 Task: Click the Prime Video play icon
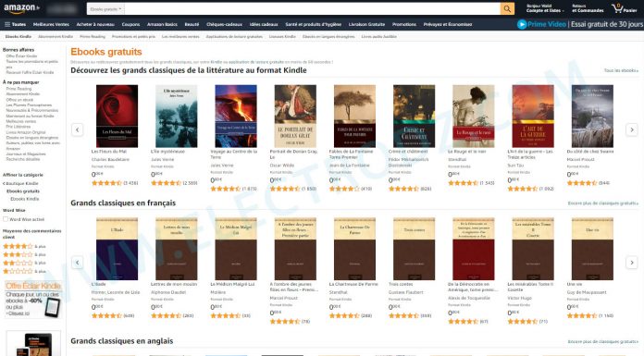[x=522, y=24]
